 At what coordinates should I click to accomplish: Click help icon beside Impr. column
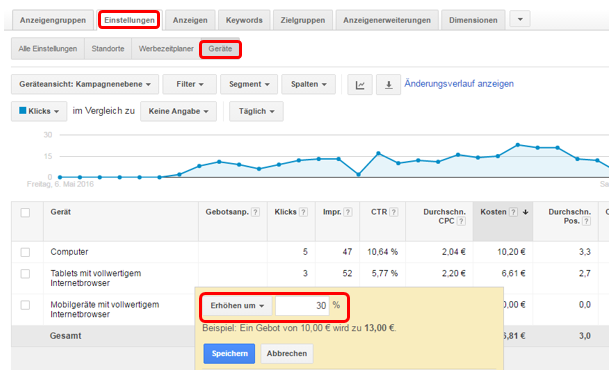pos(348,212)
